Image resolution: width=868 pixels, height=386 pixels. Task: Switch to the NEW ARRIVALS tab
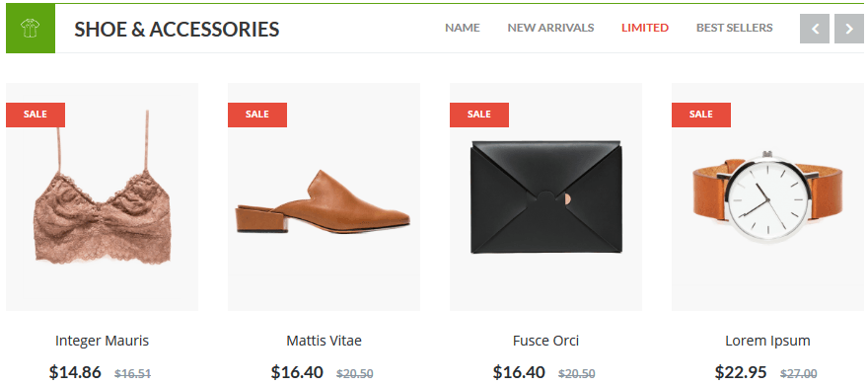(550, 28)
